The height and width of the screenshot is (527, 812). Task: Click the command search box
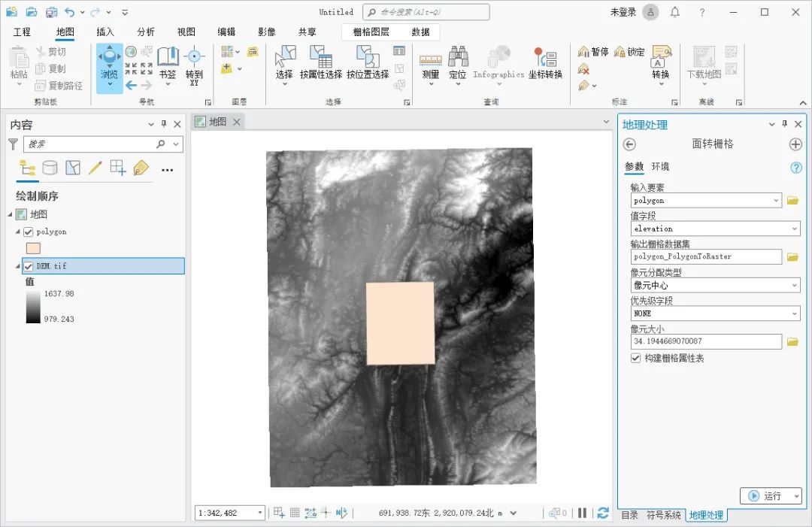click(426, 12)
